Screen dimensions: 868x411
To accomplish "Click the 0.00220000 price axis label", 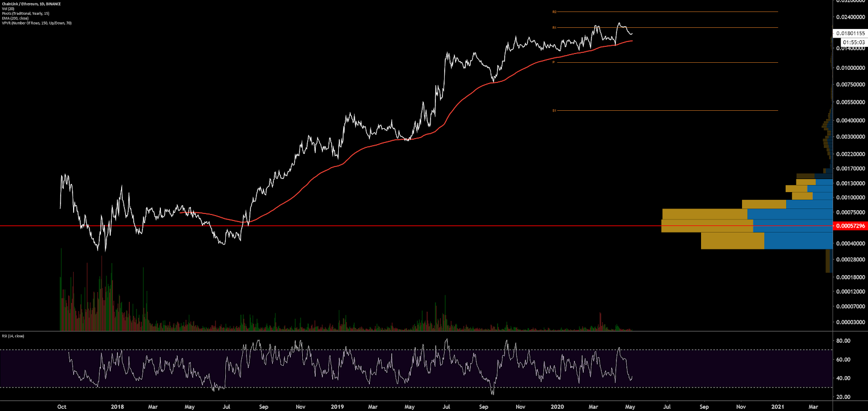I will click(850, 154).
